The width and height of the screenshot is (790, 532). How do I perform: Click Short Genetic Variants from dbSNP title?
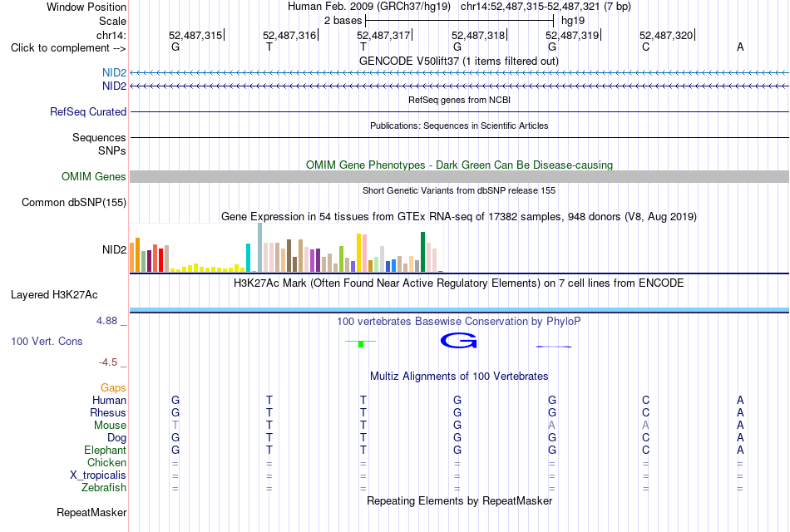459,190
